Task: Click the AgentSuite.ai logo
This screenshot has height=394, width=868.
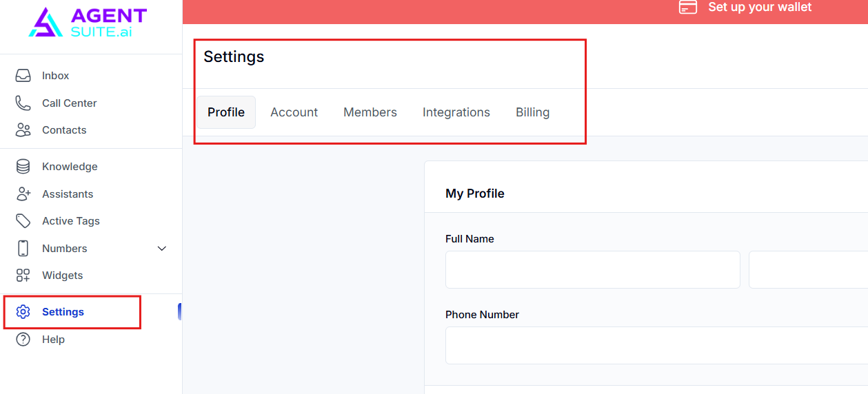Action: tap(88, 23)
